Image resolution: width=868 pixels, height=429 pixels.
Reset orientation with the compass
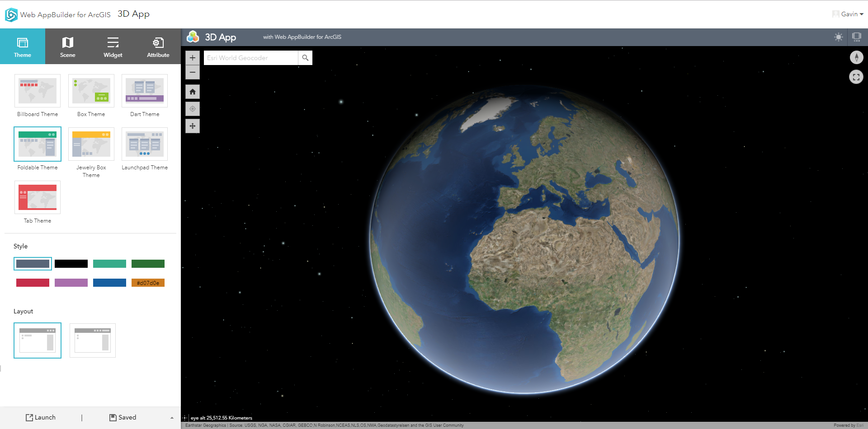pyautogui.click(x=856, y=57)
